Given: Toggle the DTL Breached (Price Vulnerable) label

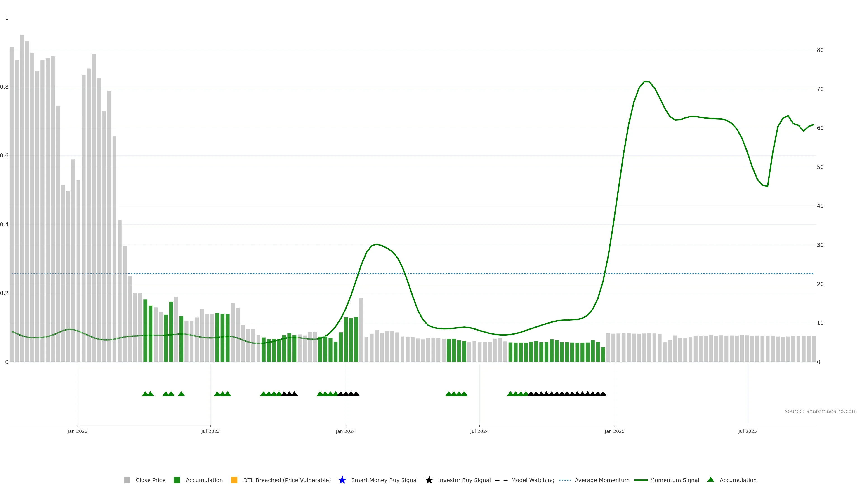Looking at the screenshot, I should coord(287,480).
